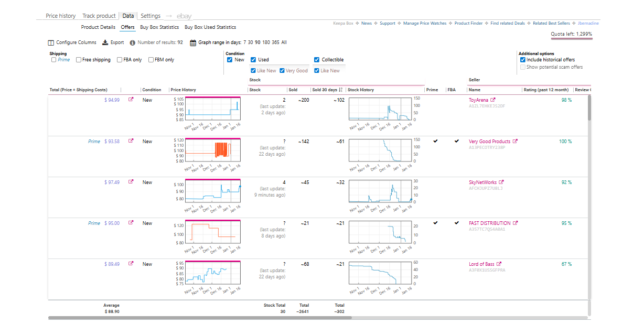The image size is (644, 324).
Task: Sort by Rating past 12 month header
Action: coord(545,90)
